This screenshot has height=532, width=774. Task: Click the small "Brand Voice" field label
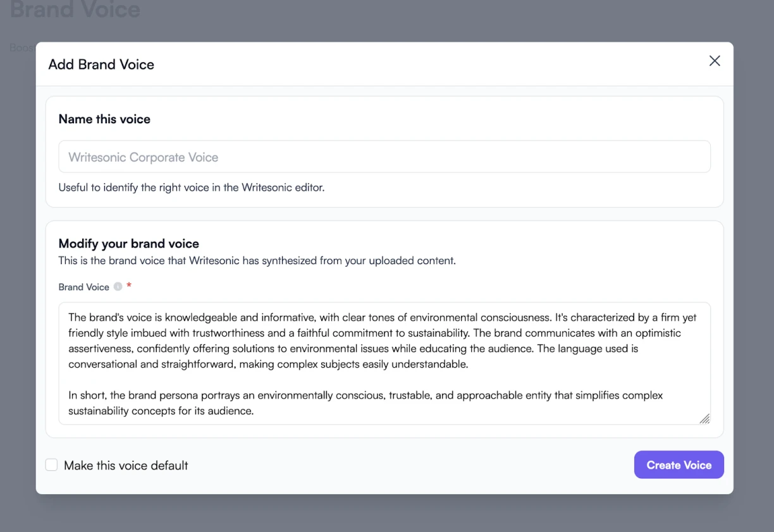point(83,287)
